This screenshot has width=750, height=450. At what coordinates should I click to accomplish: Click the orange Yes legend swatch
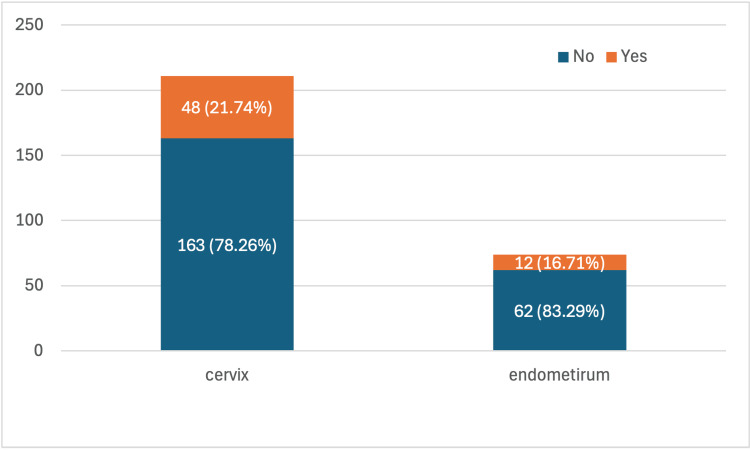pyautogui.click(x=611, y=57)
